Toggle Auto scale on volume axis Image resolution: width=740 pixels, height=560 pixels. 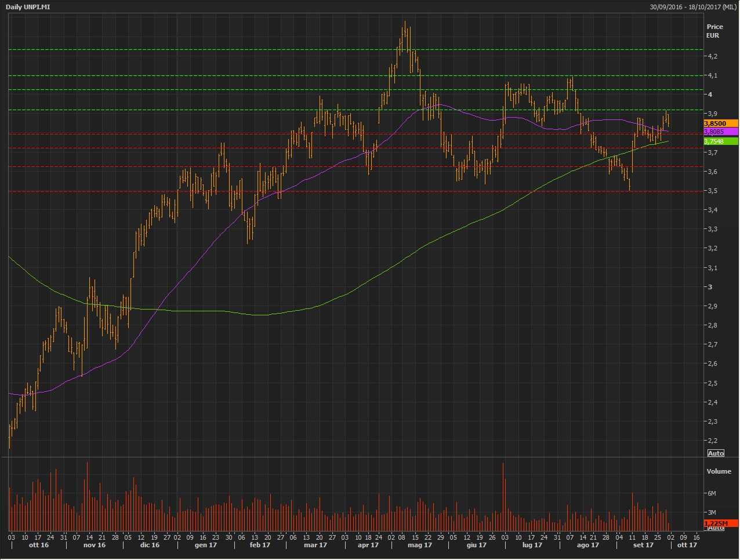pos(716,528)
